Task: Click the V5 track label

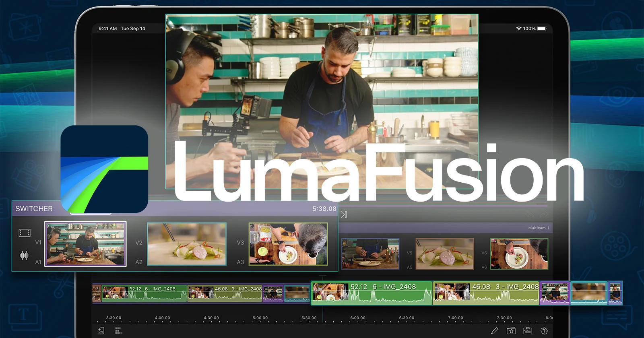Action: point(409,253)
